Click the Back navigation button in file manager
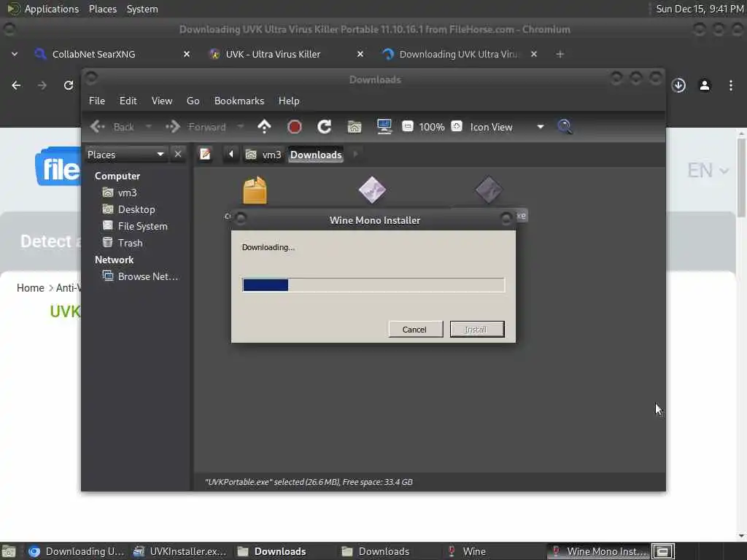Screen dimensions: 747x560 coord(112,127)
